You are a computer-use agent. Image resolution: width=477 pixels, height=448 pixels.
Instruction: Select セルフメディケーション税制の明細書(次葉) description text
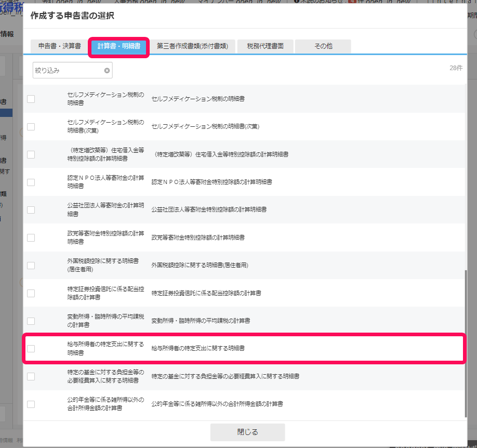pos(205,127)
